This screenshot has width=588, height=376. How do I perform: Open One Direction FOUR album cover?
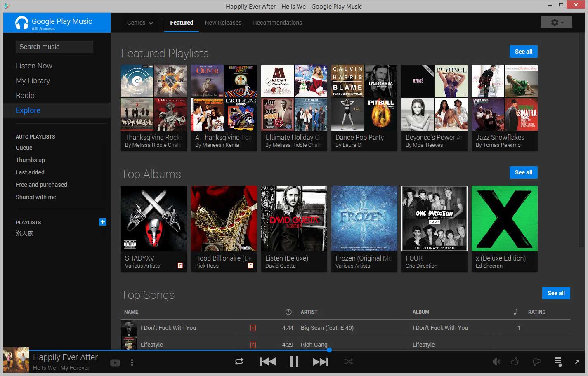pyautogui.click(x=435, y=219)
